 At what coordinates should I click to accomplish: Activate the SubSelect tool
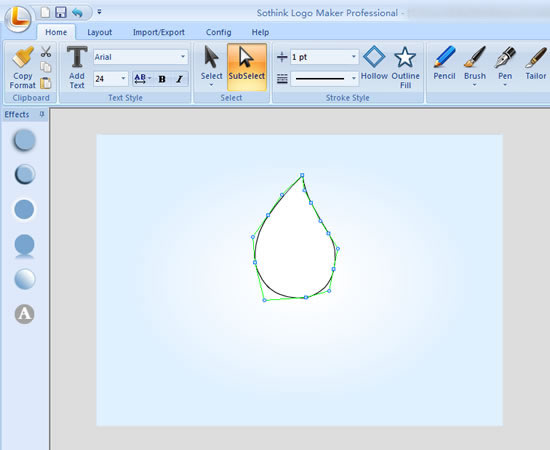pyautogui.click(x=247, y=67)
